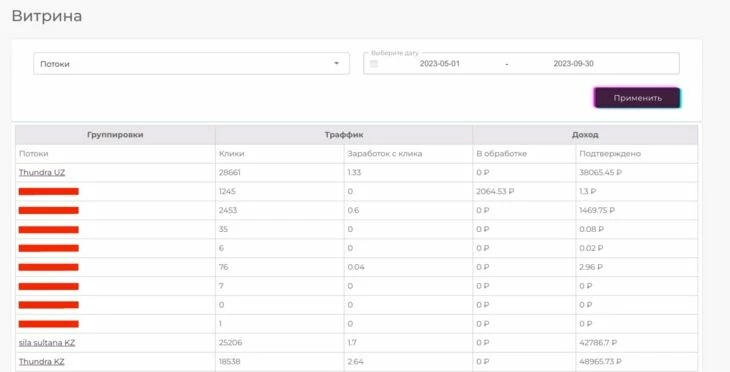Click the Группировки column group header
The width and height of the screenshot is (730, 372).
[115, 135]
